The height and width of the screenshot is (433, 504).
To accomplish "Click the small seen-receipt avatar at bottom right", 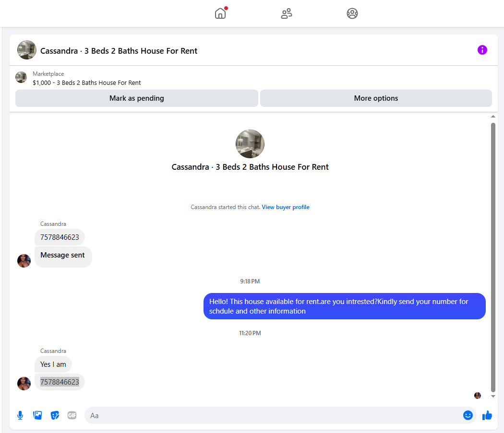I will (x=478, y=396).
